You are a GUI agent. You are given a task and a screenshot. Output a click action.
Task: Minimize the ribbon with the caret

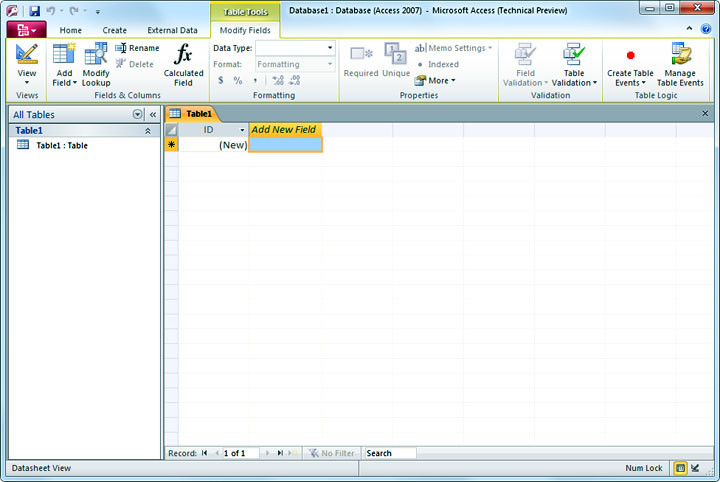tap(689, 28)
